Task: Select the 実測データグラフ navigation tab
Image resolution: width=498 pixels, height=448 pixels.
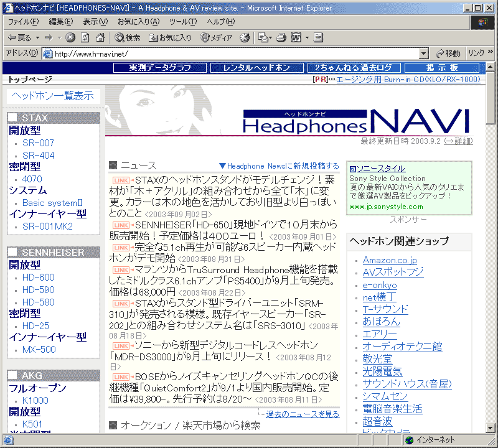Action: (x=160, y=68)
